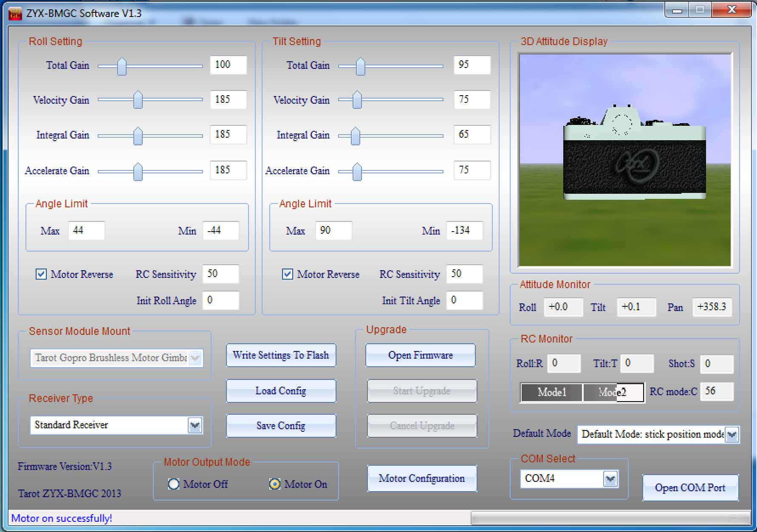Click the Firmware Version:V1.3 text
757x532 pixels.
click(x=65, y=467)
